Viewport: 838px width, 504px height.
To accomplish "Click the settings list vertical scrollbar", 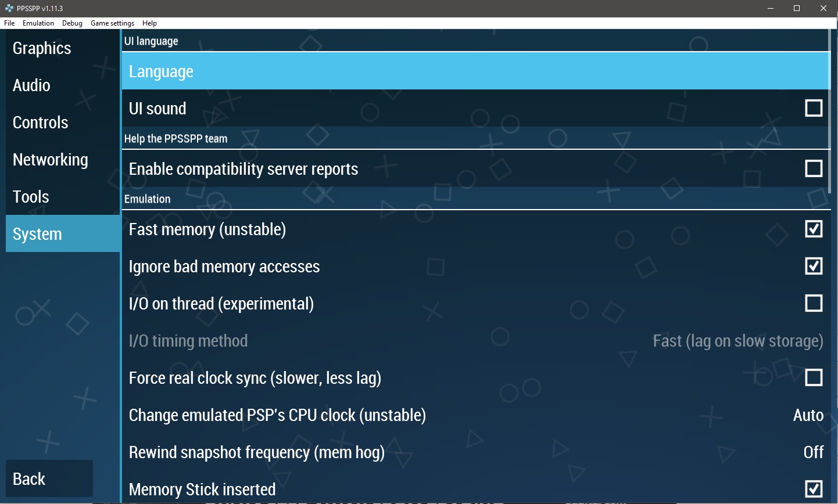I will click(829, 110).
